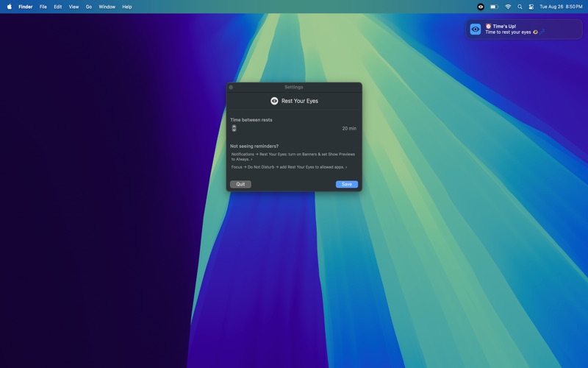588x368 pixels.
Task: Click the Settings window title
Action: click(x=293, y=87)
